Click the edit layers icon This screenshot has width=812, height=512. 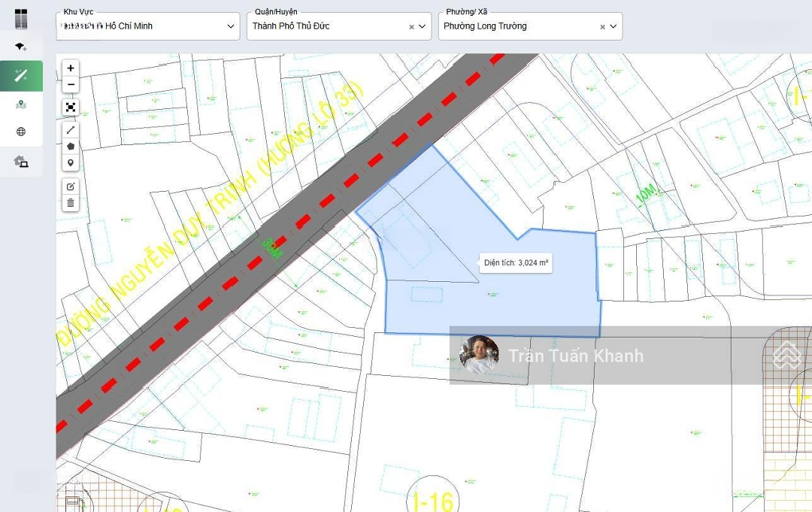[x=71, y=186]
